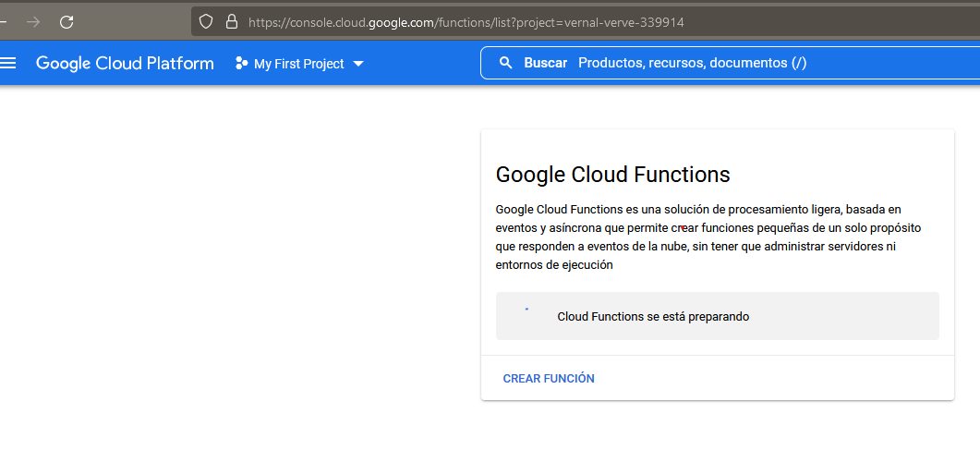Viewport: 980px width, 462px height.
Task: Click the project hexagon dots icon
Action: (x=241, y=63)
